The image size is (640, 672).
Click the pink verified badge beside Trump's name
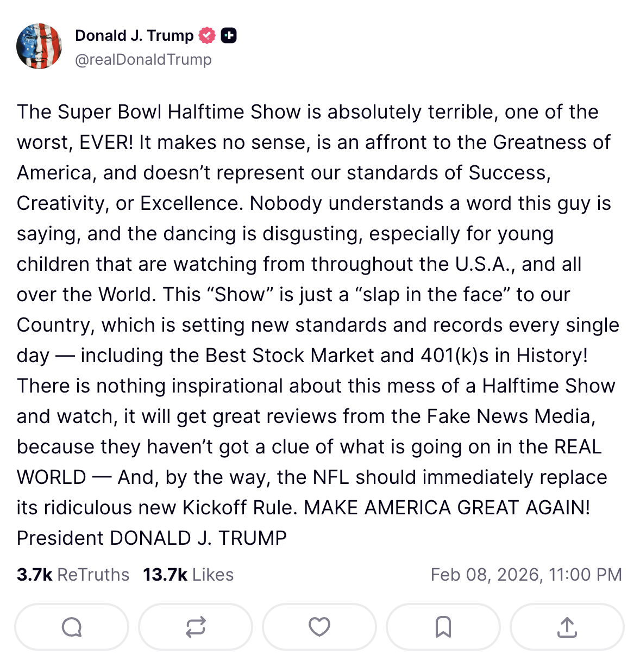206,35
